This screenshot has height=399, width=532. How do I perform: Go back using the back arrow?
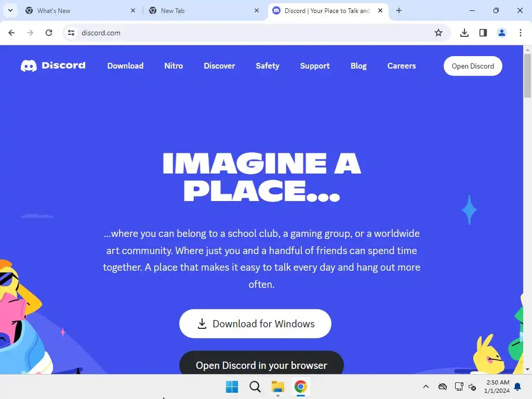pyautogui.click(x=11, y=33)
